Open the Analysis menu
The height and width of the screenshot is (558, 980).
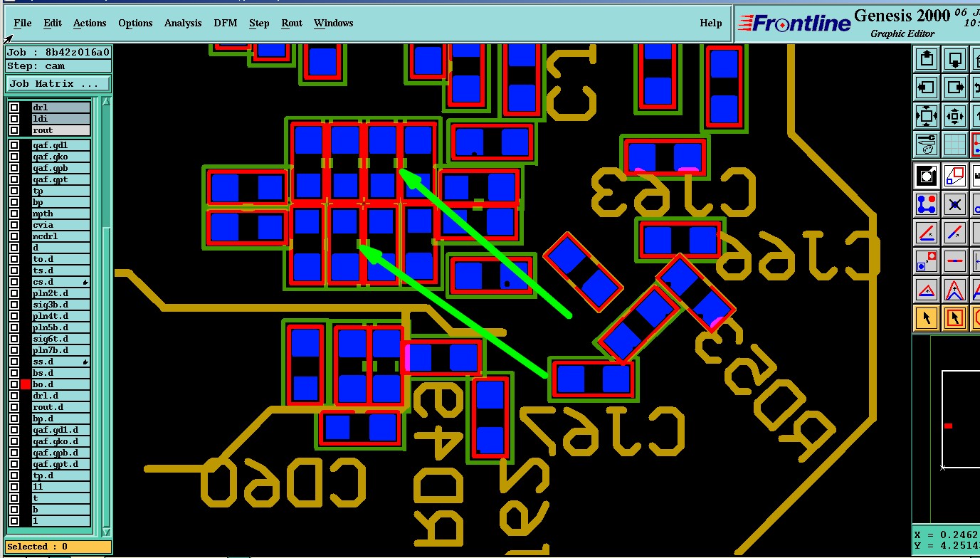click(x=183, y=23)
